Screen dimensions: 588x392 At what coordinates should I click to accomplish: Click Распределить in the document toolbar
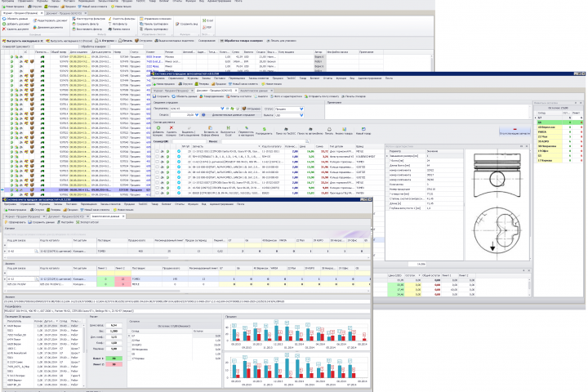pos(264,131)
